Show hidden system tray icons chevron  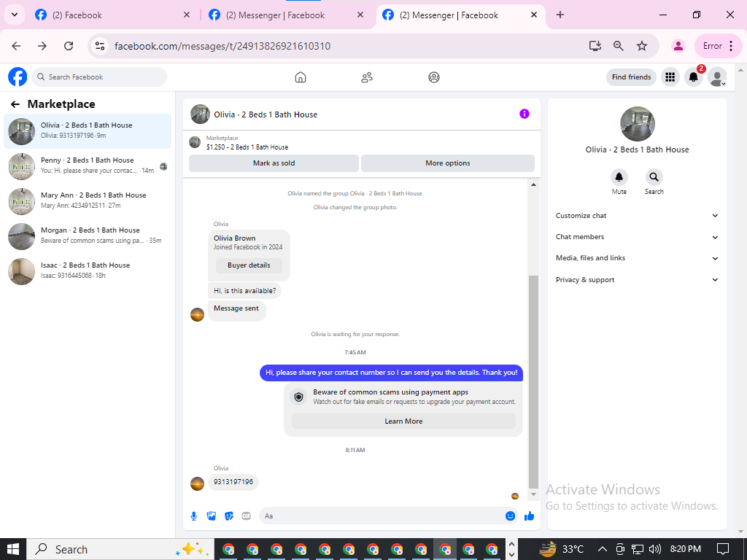click(x=602, y=549)
